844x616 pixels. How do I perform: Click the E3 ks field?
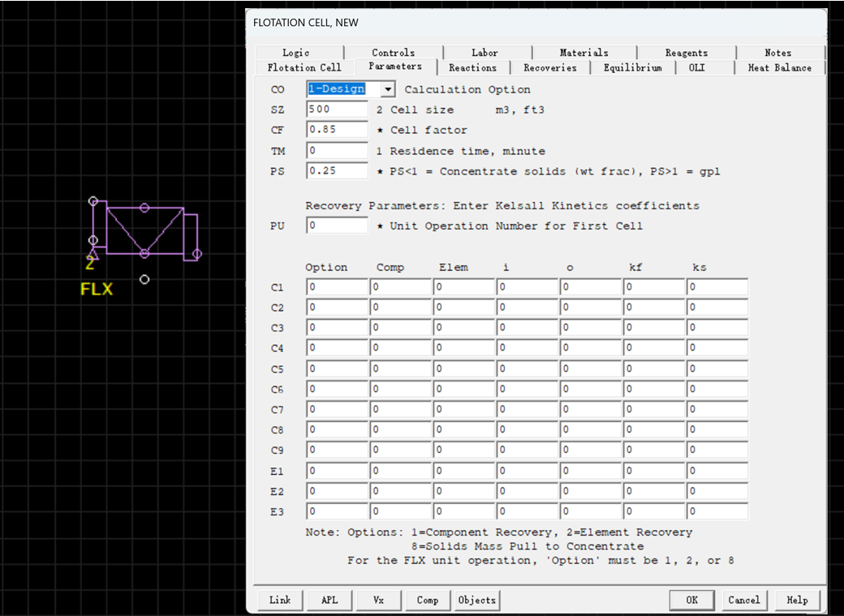pos(717,511)
